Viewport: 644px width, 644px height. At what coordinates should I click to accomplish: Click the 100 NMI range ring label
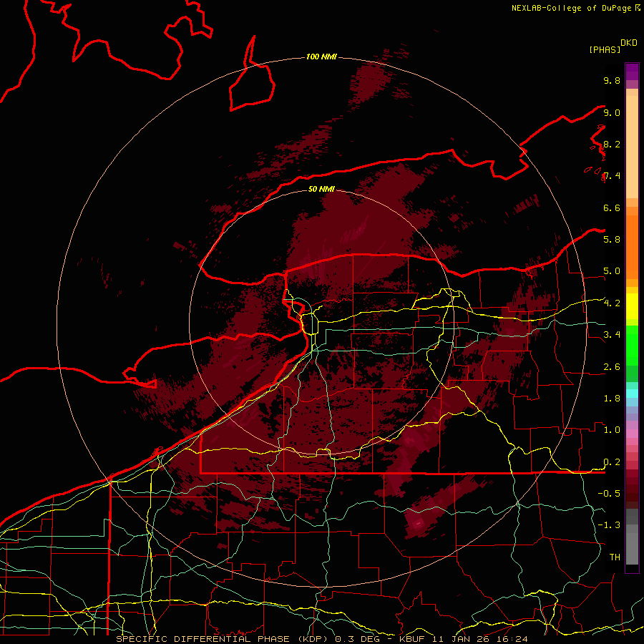click(x=321, y=57)
